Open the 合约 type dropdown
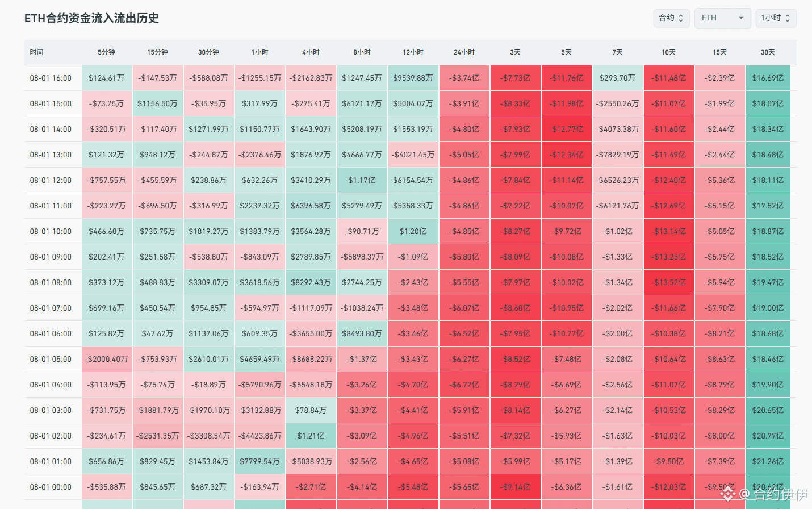Screen dimensions: 812x509 click(672, 18)
